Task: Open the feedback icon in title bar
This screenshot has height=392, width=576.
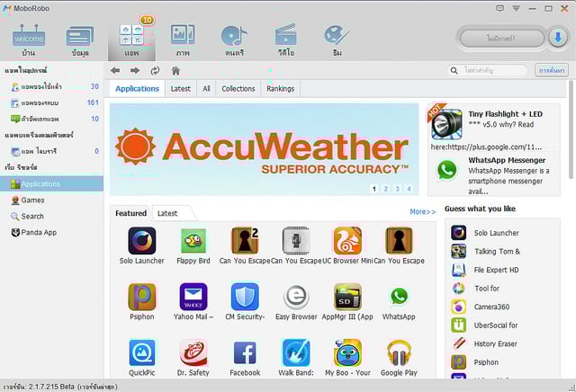Action: [x=500, y=8]
